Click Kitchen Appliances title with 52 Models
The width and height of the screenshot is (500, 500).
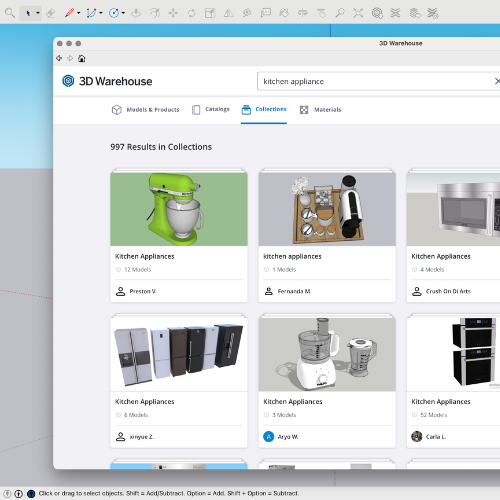441,402
